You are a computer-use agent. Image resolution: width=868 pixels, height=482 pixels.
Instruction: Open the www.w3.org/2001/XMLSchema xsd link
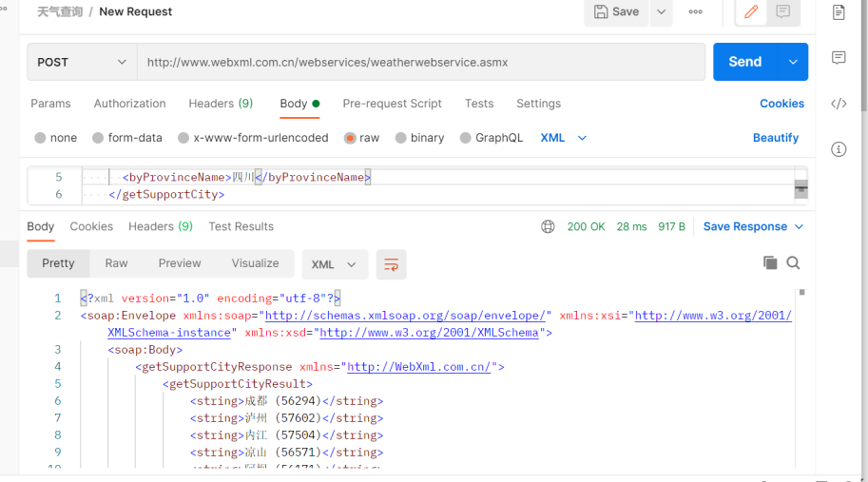pyautogui.click(x=429, y=333)
